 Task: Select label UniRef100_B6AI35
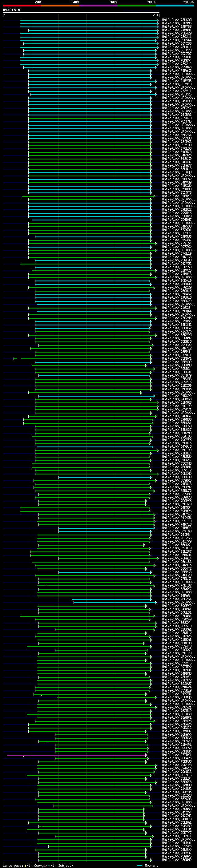click(177, 437)
